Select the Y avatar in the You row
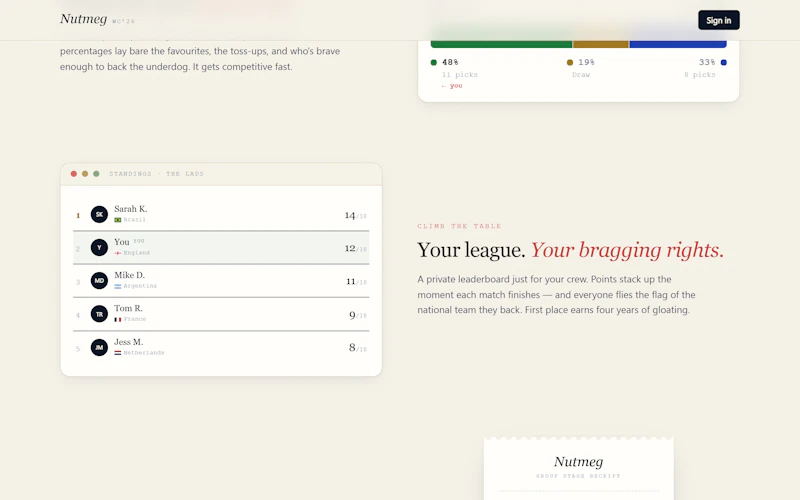800x500 pixels. (x=99, y=247)
